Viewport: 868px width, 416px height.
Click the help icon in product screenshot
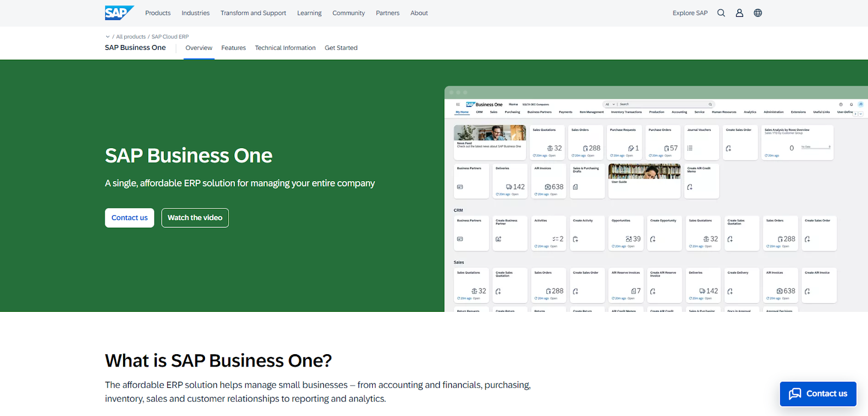coord(841,104)
